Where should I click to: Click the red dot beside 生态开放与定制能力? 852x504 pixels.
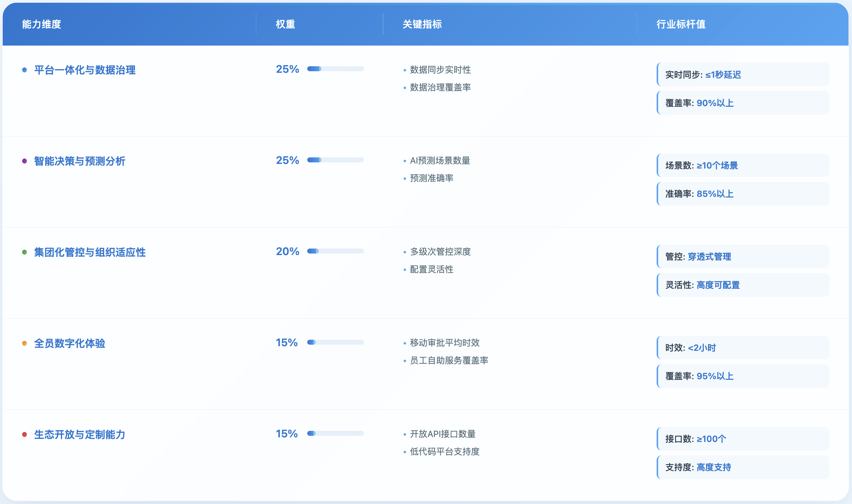click(x=25, y=435)
